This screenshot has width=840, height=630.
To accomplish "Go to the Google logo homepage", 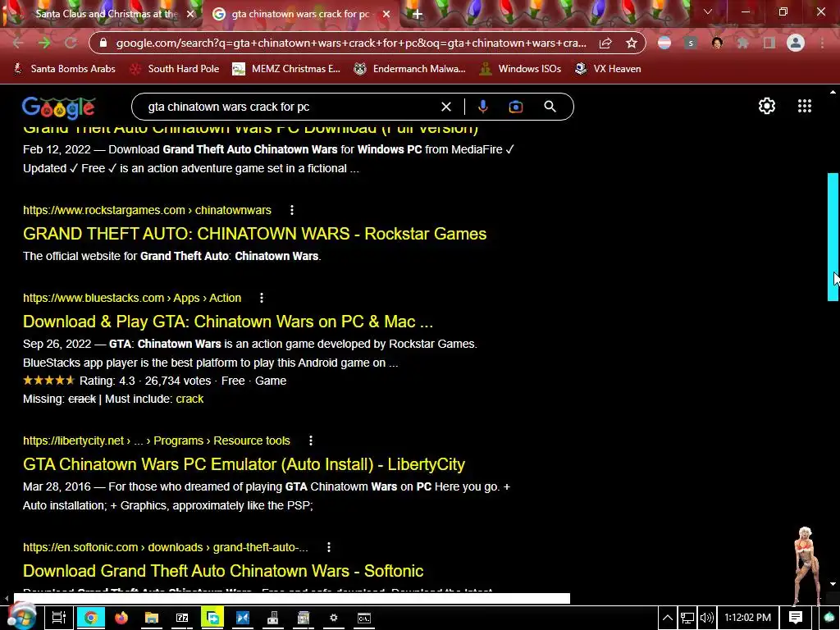I will click(x=58, y=107).
